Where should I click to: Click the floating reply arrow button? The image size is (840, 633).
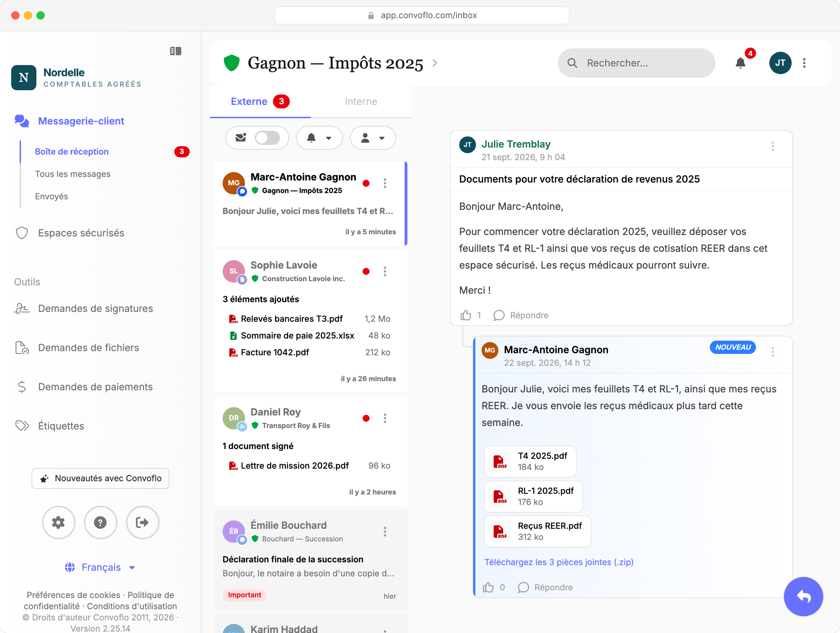[803, 596]
